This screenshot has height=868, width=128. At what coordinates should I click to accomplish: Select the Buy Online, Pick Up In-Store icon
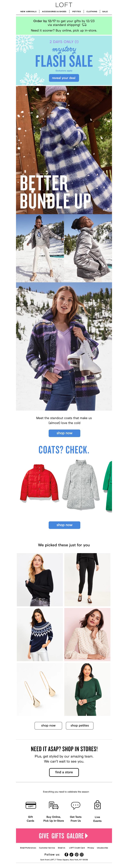tap(54, 805)
